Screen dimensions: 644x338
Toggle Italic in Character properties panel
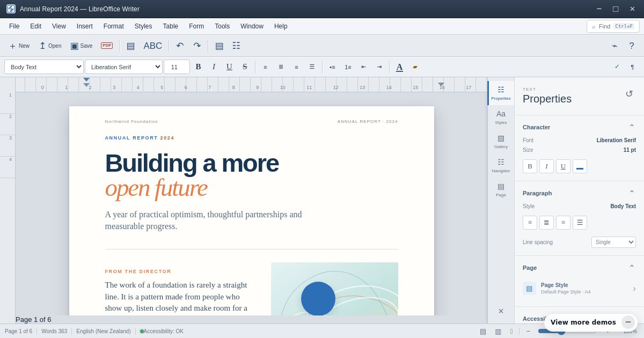coord(546,166)
